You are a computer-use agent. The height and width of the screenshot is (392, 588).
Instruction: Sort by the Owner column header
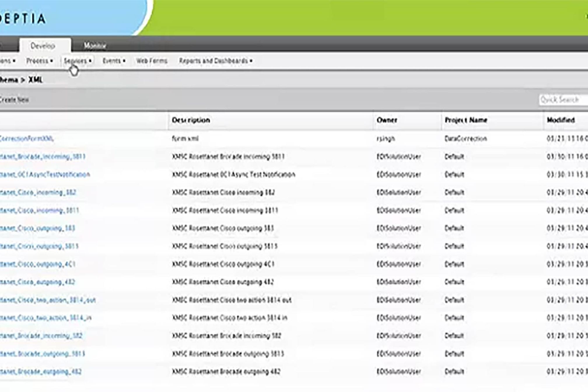pyautogui.click(x=387, y=120)
